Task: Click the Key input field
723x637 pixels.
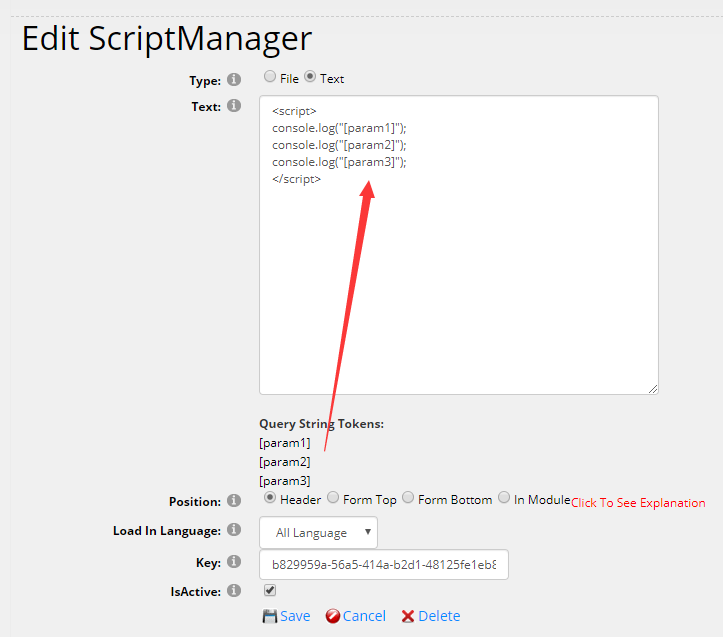Action: click(384, 565)
